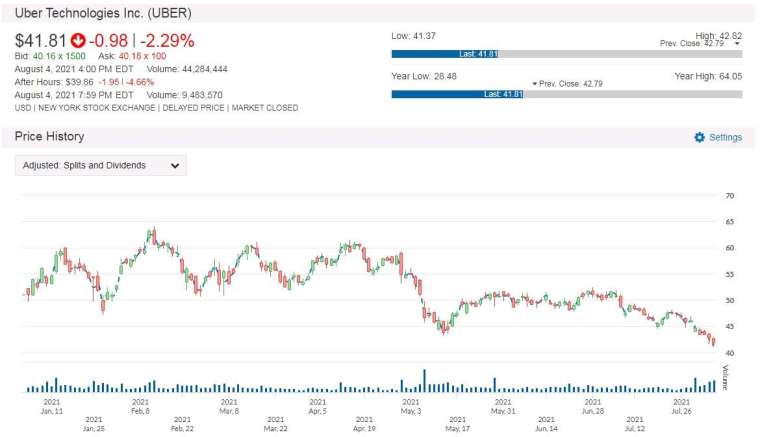This screenshot has height=437, width=760.
Task: Click the 2021 May, 31 date label
Action: [503, 406]
